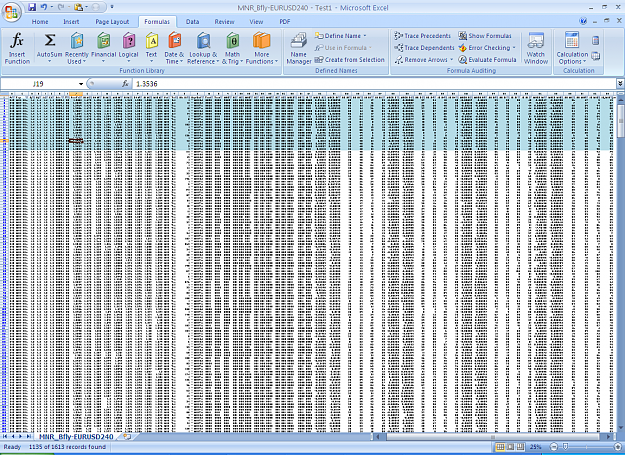The image size is (625, 455).
Task: Click the formula bar value 1.3536
Action: click(147, 84)
